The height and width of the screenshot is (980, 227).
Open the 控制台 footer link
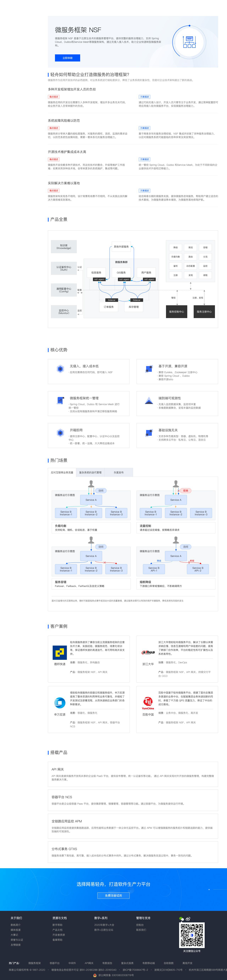coord(140,925)
